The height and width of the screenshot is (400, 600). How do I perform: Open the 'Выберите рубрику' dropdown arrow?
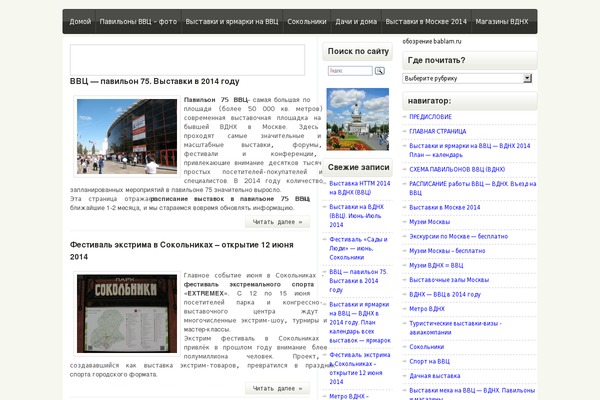point(527,78)
